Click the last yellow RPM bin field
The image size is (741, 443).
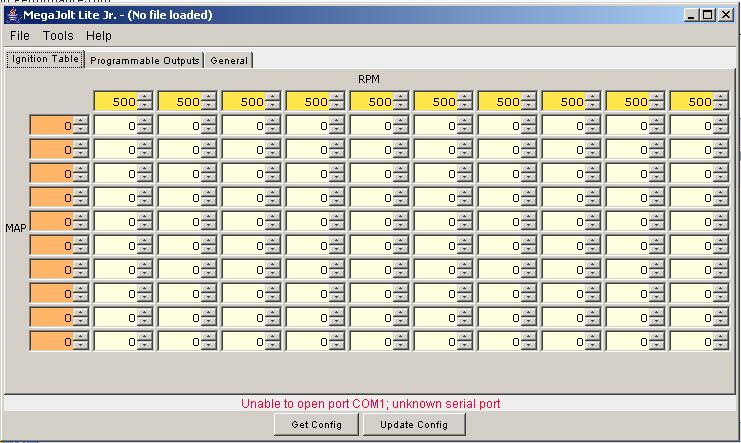point(692,102)
